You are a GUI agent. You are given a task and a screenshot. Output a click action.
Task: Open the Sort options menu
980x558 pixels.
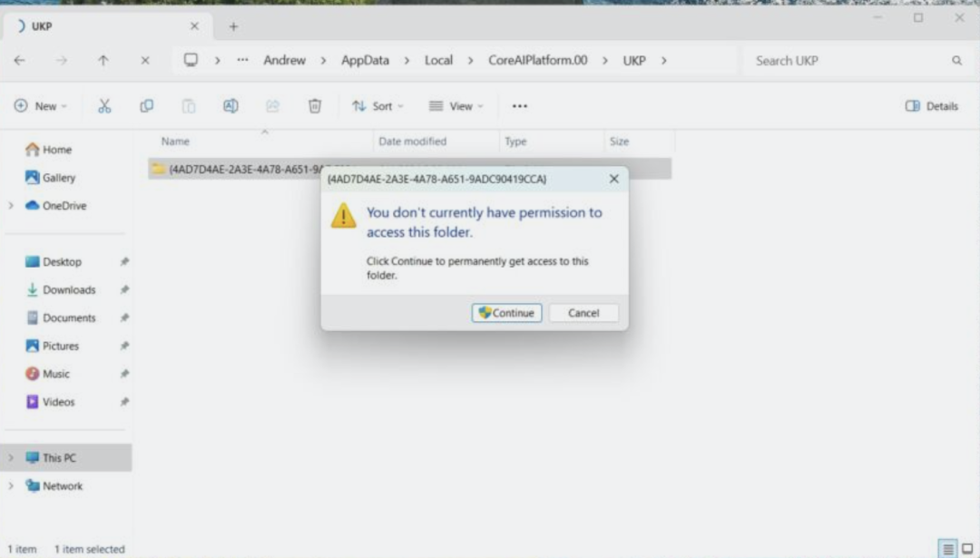(377, 105)
